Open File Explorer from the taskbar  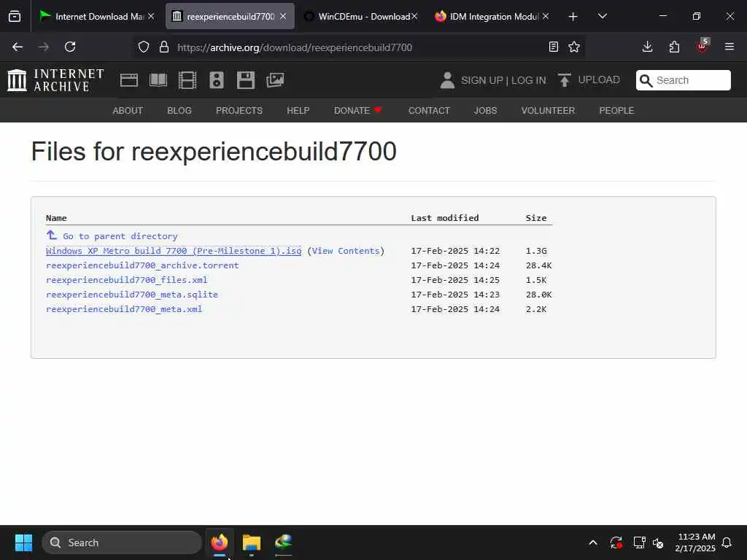(251, 542)
